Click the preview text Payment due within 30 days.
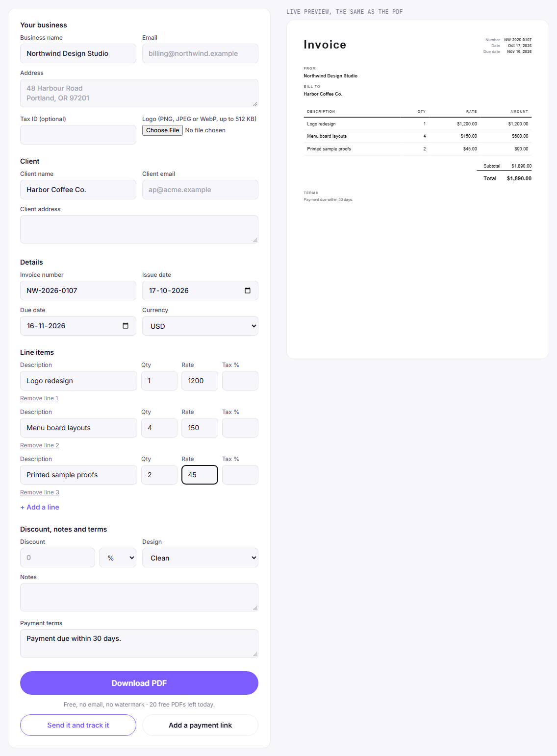This screenshot has height=756, width=557. click(x=328, y=200)
